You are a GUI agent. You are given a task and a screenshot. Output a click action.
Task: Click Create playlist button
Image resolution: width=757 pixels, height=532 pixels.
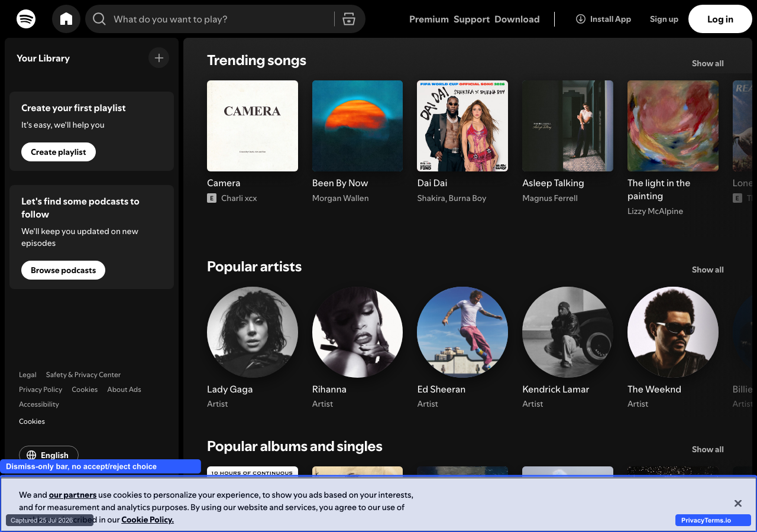59,152
